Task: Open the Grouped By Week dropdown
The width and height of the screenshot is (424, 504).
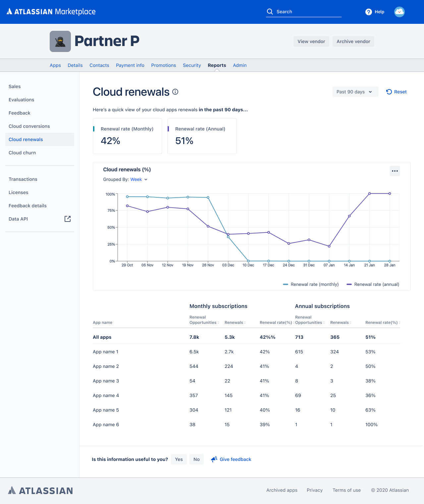Action: tap(139, 179)
